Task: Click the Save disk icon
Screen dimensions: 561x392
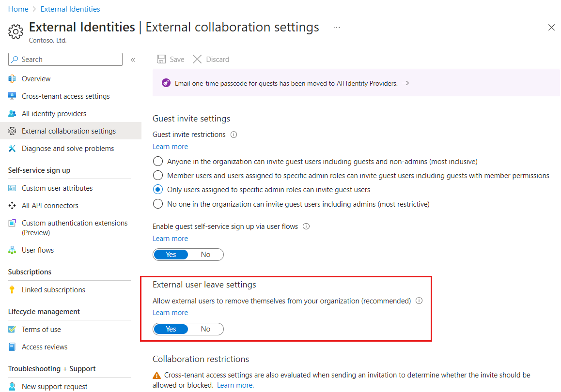Action: click(x=161, y=60)
